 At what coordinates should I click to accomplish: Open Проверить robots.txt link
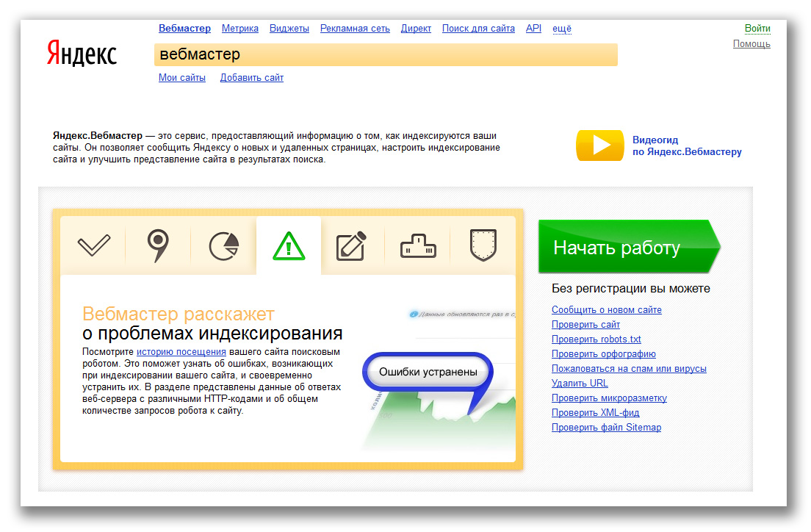(x=596, y=339)
